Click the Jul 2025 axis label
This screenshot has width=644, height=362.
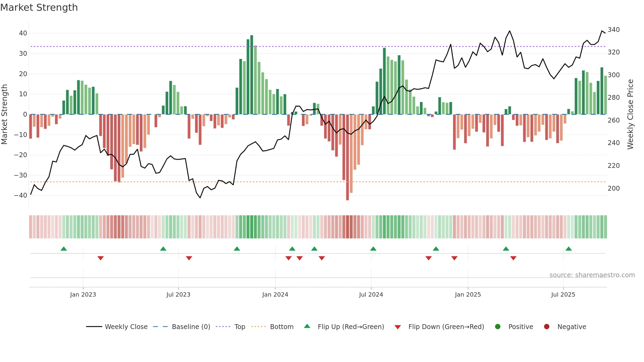tap(563, 294)
